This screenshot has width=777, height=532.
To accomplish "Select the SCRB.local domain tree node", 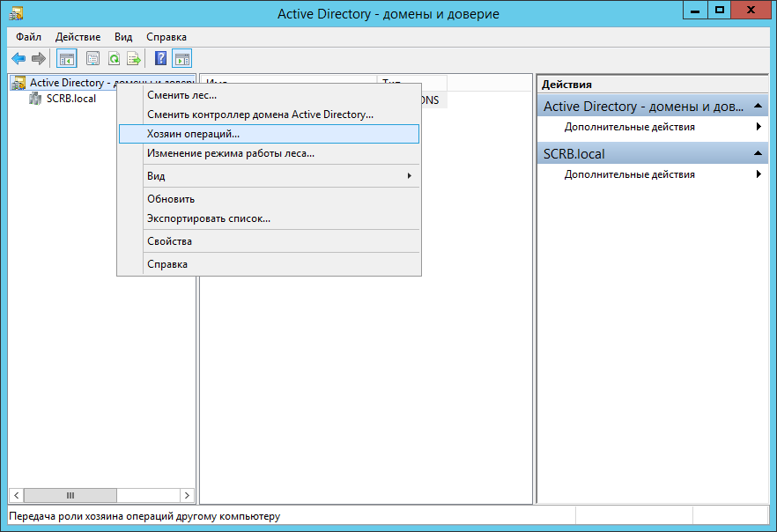I will [70, 99].
